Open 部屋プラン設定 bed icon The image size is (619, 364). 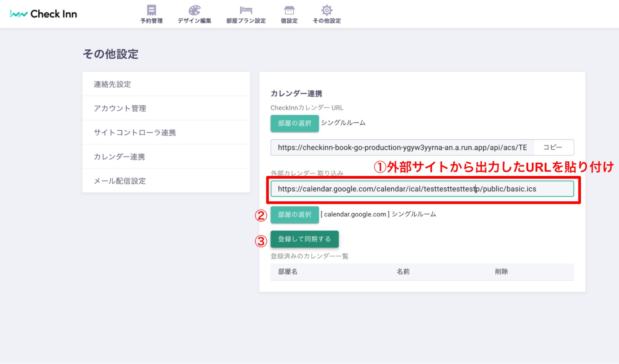tap(246, 11)
